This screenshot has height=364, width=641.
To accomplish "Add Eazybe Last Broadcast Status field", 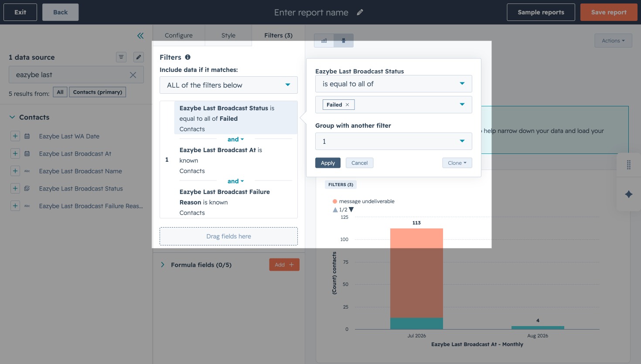I will 15,188.
